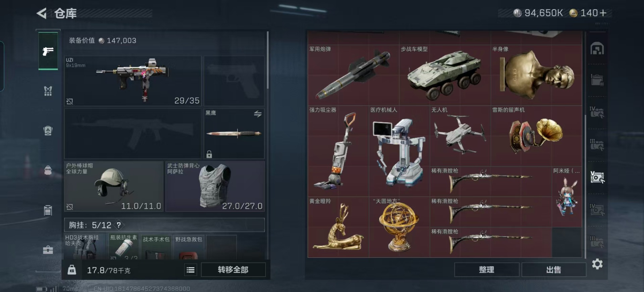Toggle the lock on the 黑鹰 knife slot
644x292 pixels.
pyautogui.click(x=209, y=154)
